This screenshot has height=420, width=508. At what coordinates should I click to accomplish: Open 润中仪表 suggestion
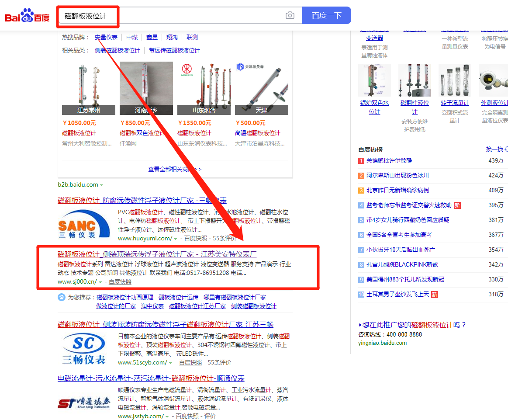pyautogui.click(x=152, y=306)
